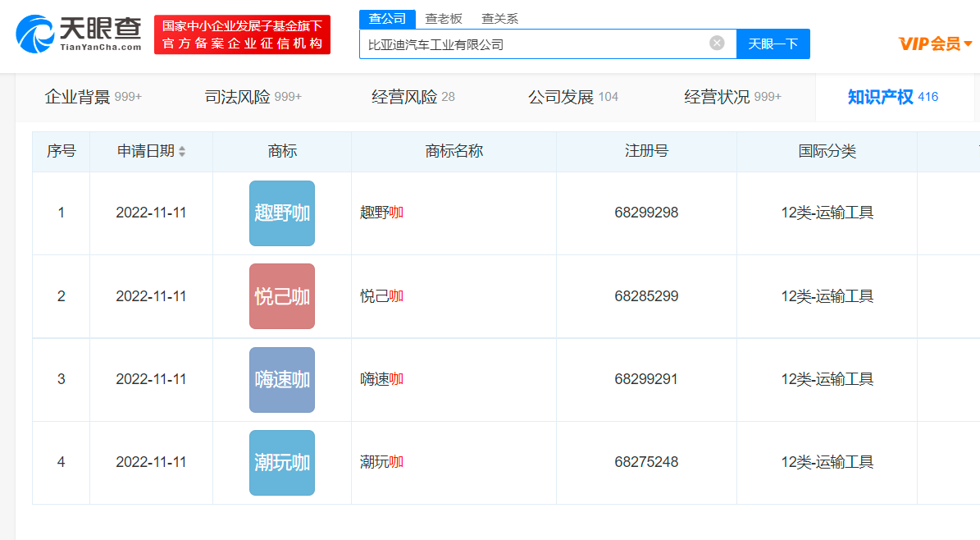Select the 查公司 search tab
The image size is (980, 540).
coord(387,18)
